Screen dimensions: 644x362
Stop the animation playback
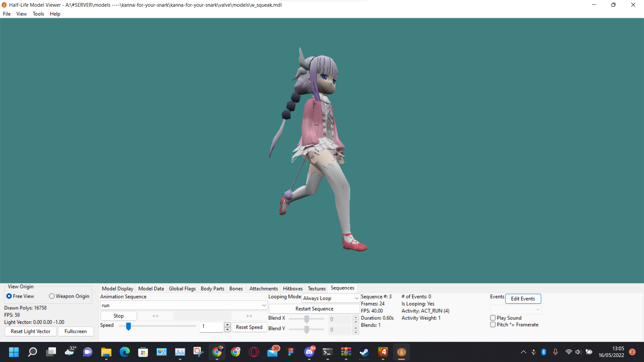[118, 316]
